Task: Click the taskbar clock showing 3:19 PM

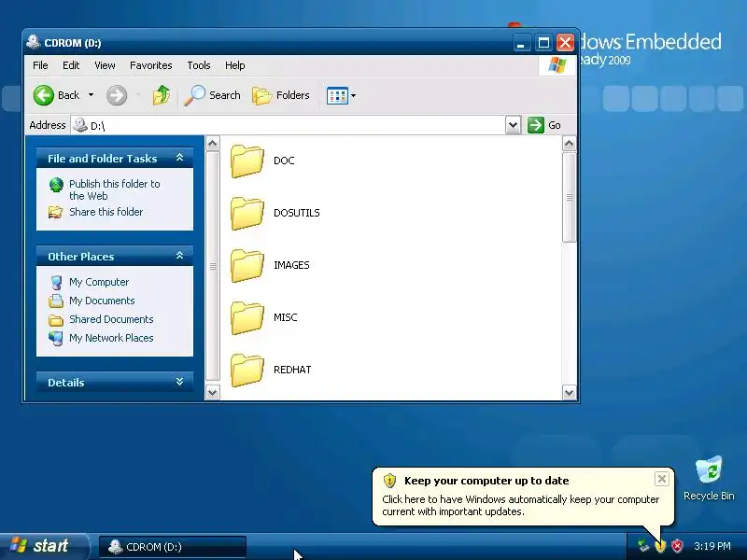Action: [712, 546]
